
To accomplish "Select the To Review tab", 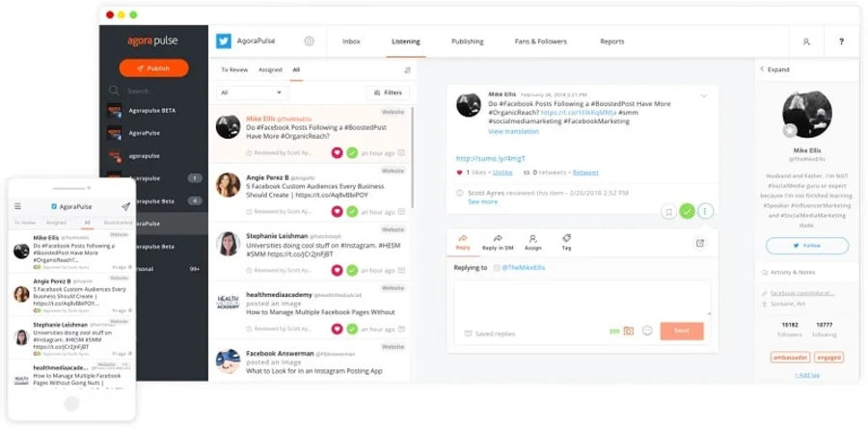I will point(234,69).
